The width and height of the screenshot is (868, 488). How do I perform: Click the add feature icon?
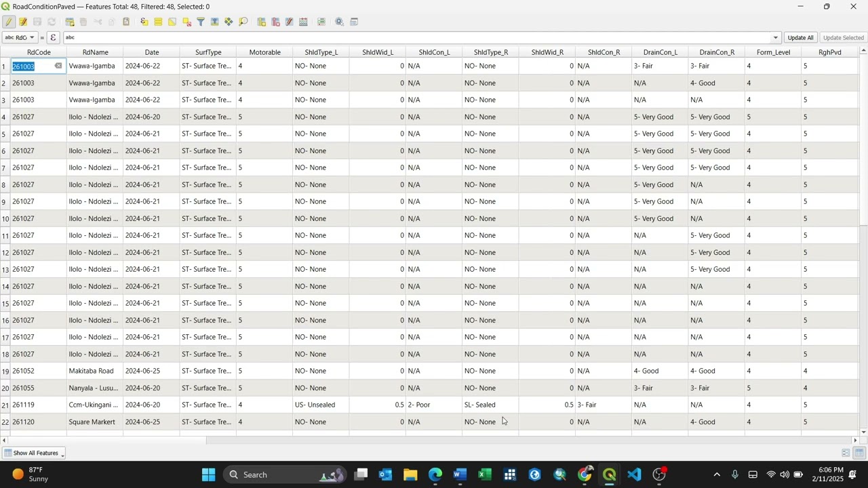70,22
